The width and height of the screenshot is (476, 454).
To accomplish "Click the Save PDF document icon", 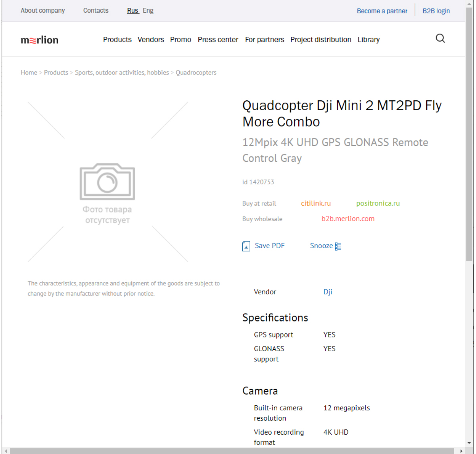I will [x=246, y=246].
